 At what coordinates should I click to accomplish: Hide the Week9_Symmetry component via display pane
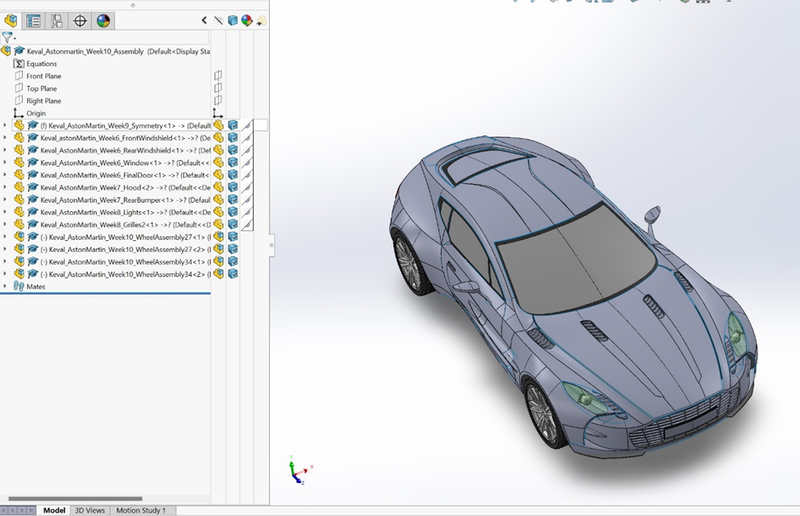pos(218,125)
